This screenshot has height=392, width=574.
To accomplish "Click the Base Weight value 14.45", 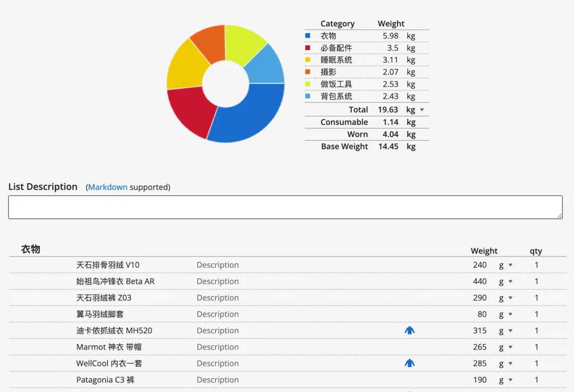I will (388, 147).
